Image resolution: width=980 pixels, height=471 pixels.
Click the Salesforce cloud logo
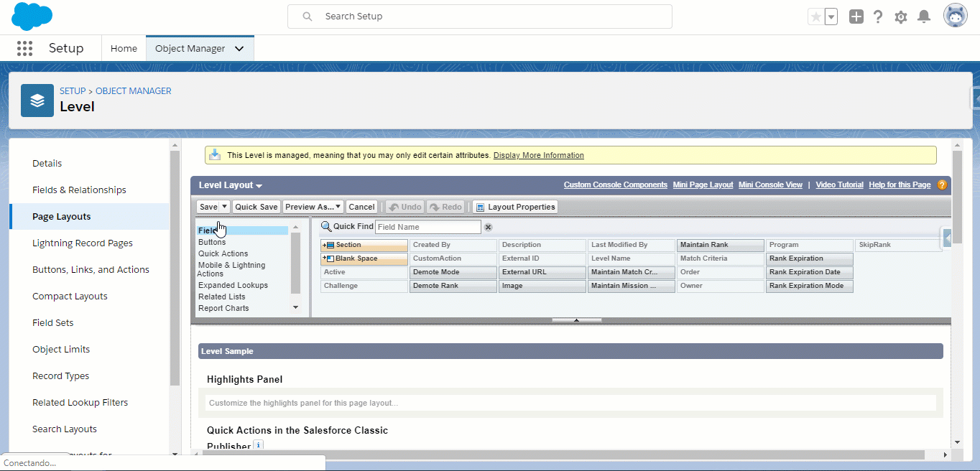pos(32,16)
